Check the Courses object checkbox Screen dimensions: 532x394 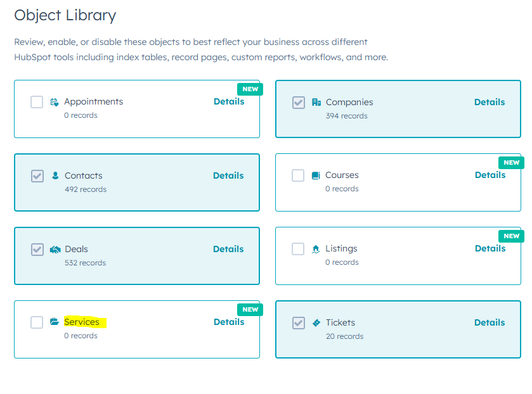coord(298,175)
